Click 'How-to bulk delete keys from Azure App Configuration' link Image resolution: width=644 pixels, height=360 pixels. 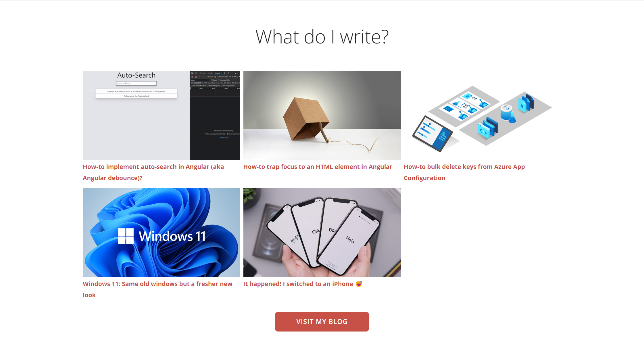click(x=464, y=172)
